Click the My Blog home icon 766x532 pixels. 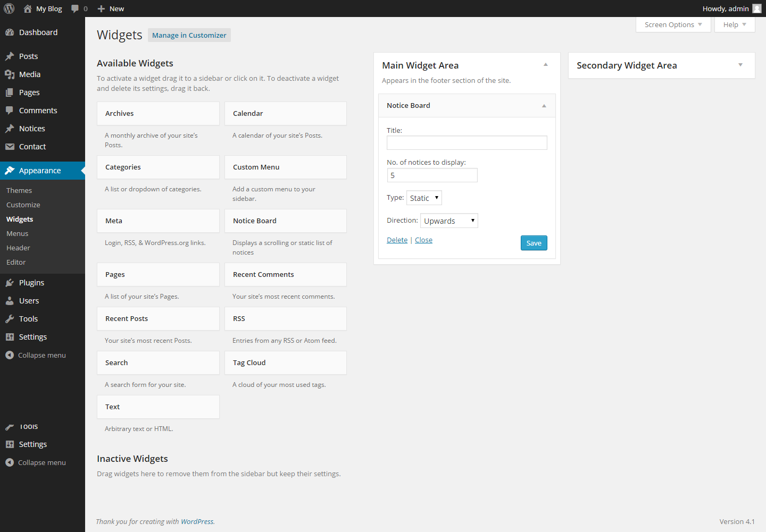28,9
